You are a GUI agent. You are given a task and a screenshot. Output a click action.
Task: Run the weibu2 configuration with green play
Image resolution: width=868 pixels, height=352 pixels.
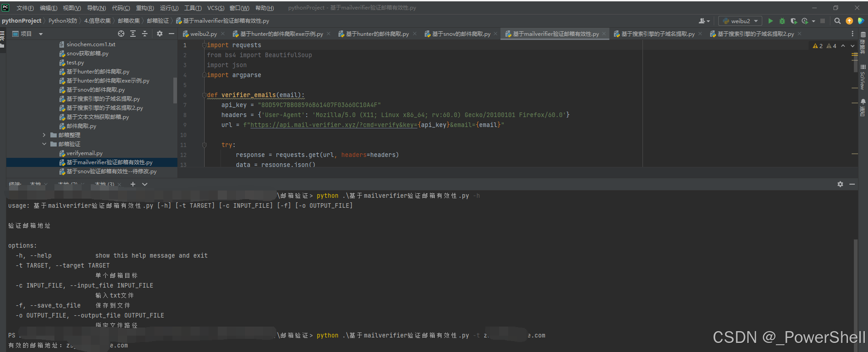coord(770,21)
